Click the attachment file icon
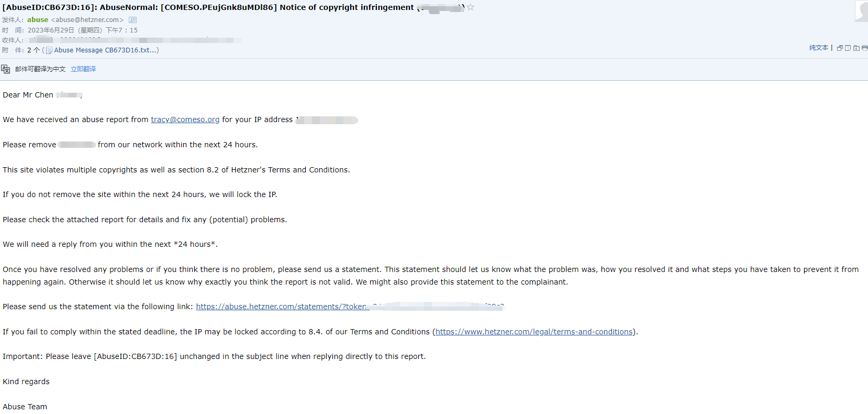Screen dimensions: 868x414 [x=49, y=50]
